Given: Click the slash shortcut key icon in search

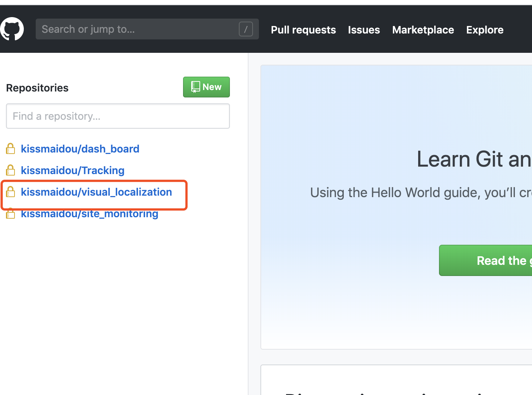Looking at the screenshot, I should [246, 29].
